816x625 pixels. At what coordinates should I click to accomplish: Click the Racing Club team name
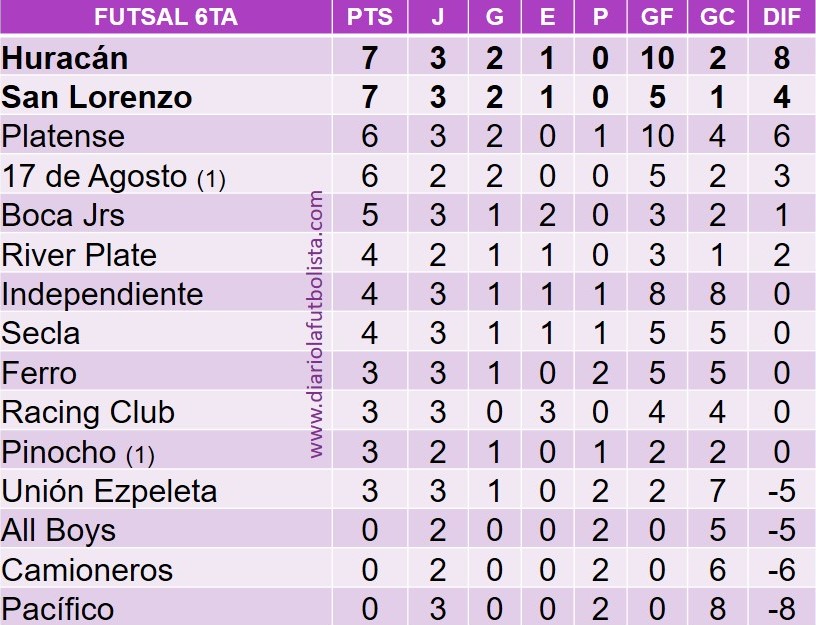pyautogui.click(x=88, y=412)
